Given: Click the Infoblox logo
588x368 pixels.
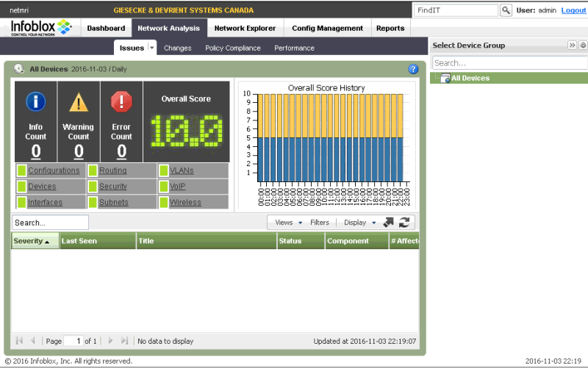Looking at the screenshot, I should [41, 28].
